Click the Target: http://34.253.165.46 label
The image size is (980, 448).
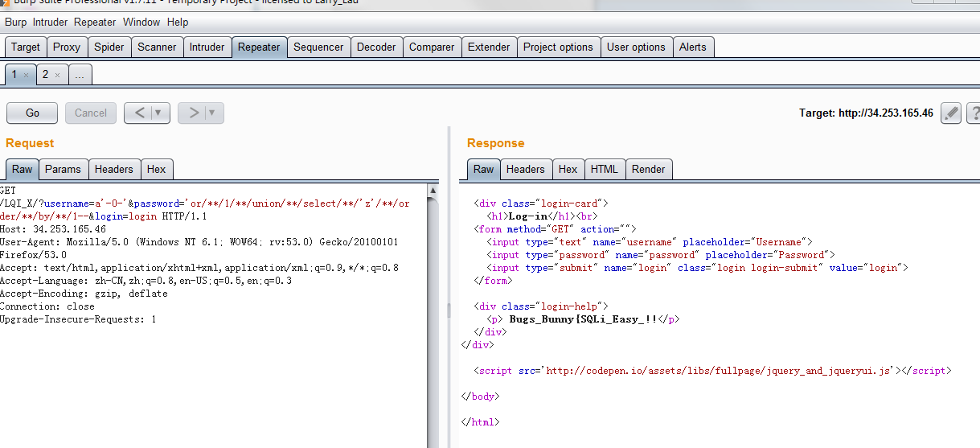coord(866,113)
